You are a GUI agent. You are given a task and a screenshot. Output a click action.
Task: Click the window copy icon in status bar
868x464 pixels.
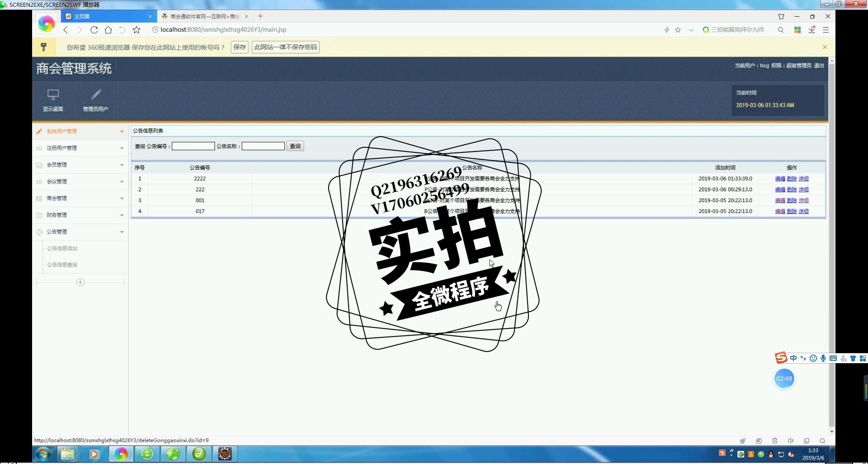tap(807, 441)
